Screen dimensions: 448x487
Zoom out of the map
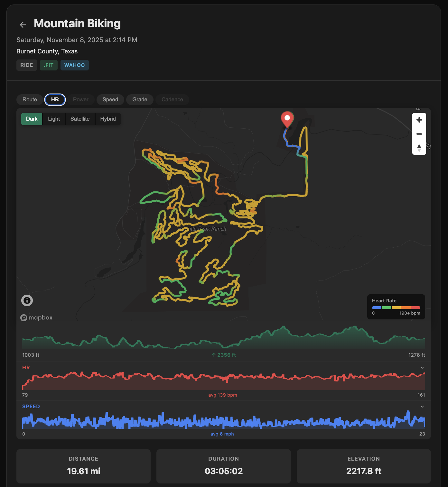[x=419, y=134]
